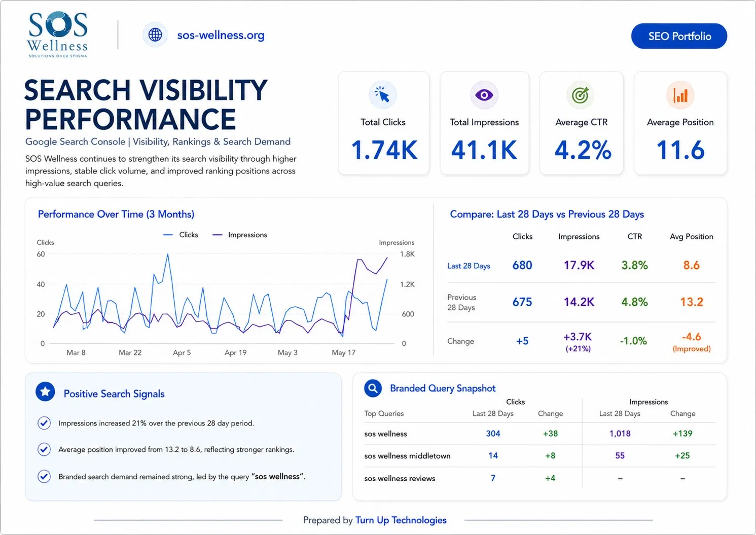
Task: Click the checkmark beside Average position improved
Action: tap(44, 449)
